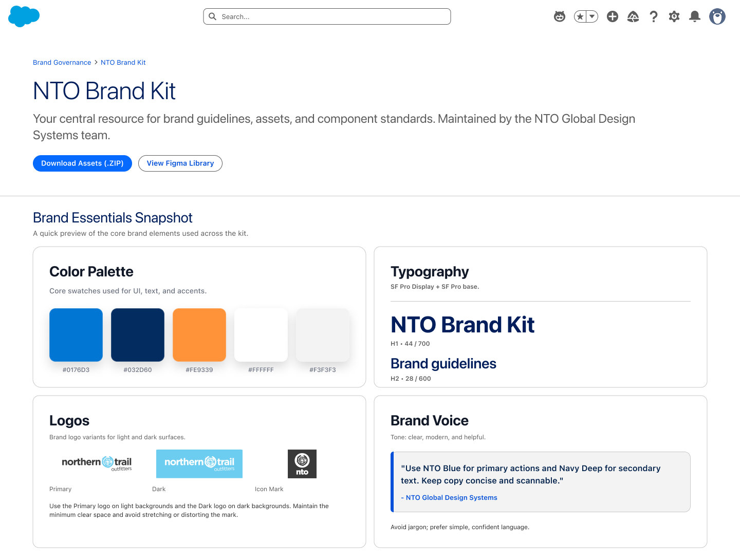Select the #FE9339 orange swatch
Viewport: 740px width, 560px height.
[199, 335]
